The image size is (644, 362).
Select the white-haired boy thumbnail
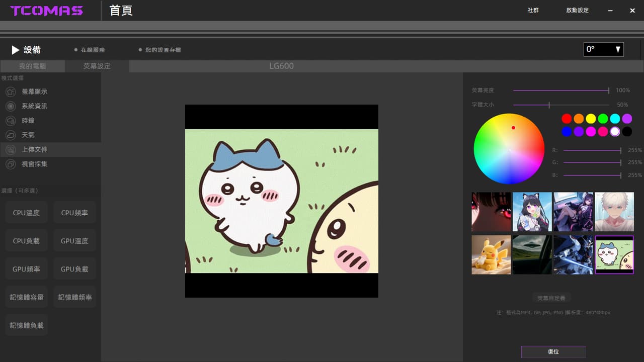coord(614,212)
